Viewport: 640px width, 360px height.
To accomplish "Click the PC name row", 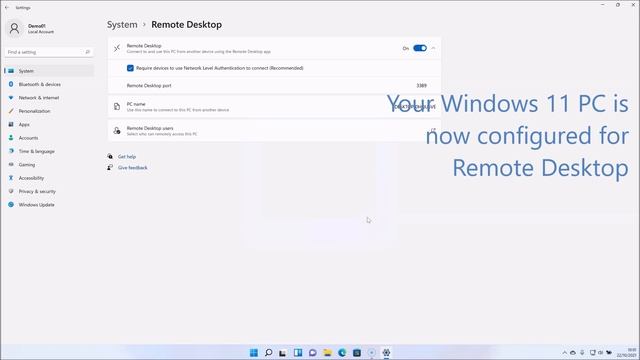I will (x=274, y=107).
